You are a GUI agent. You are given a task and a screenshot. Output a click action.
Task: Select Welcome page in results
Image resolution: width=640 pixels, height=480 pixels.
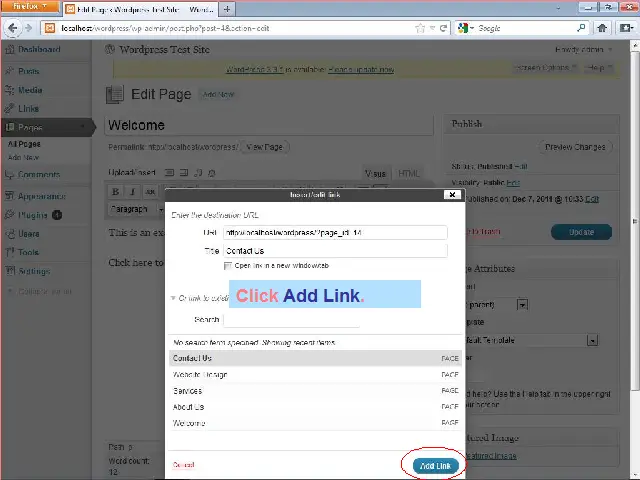point(315,423)
